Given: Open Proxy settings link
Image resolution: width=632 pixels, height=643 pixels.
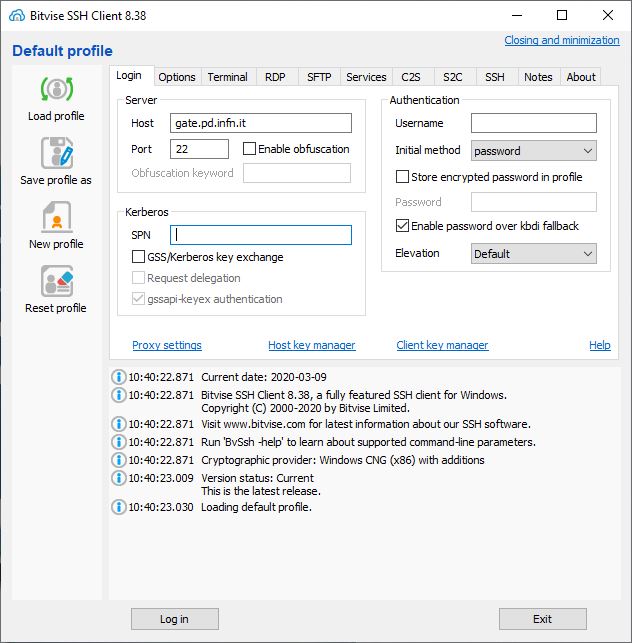Looking at the screenshot, I should [167, 345].
